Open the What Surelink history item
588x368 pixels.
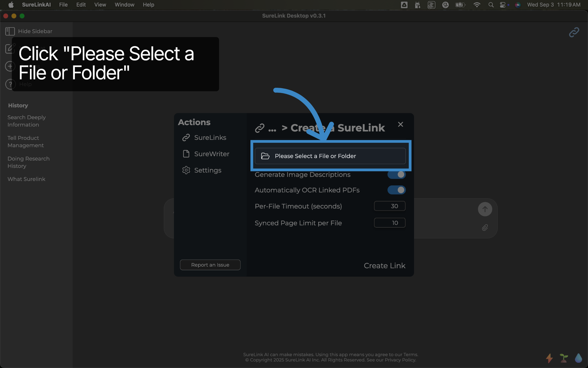point(26,179)
